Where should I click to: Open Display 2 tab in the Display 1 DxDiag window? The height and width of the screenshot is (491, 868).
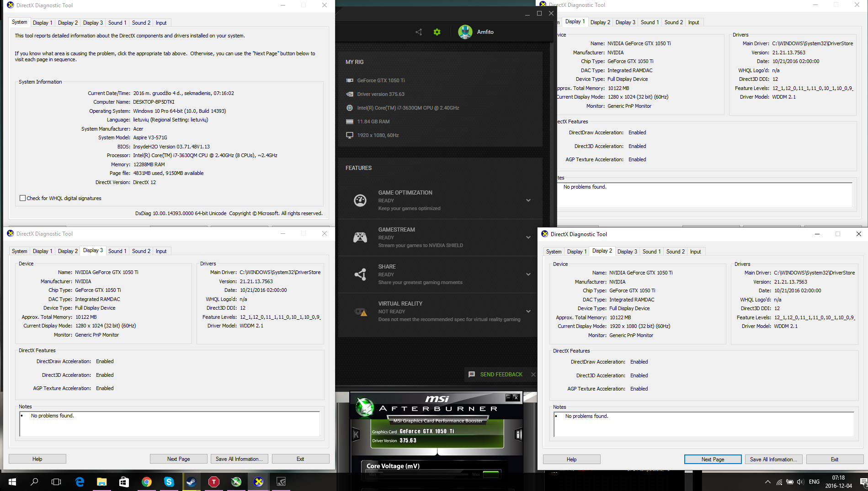[600, 22]
